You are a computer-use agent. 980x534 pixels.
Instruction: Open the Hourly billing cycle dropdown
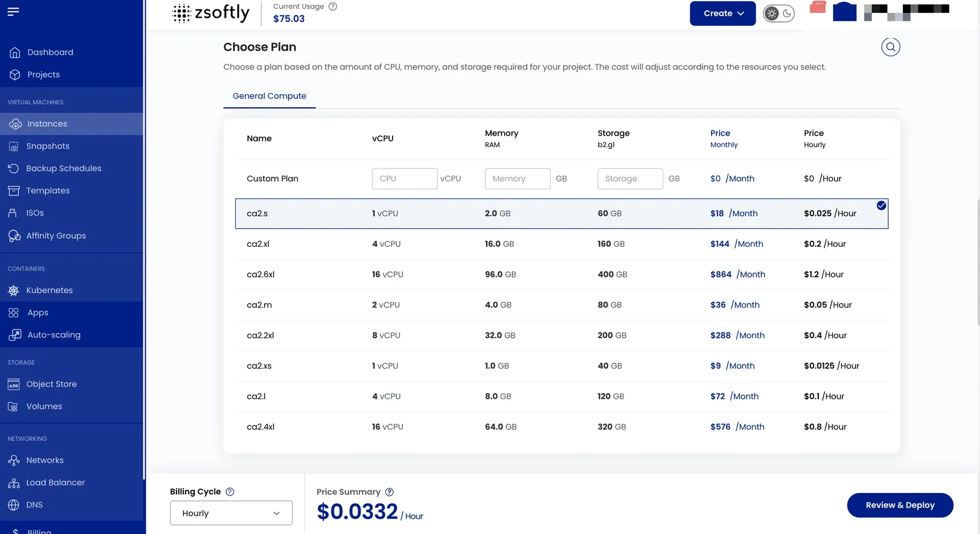tap(231, 513)
